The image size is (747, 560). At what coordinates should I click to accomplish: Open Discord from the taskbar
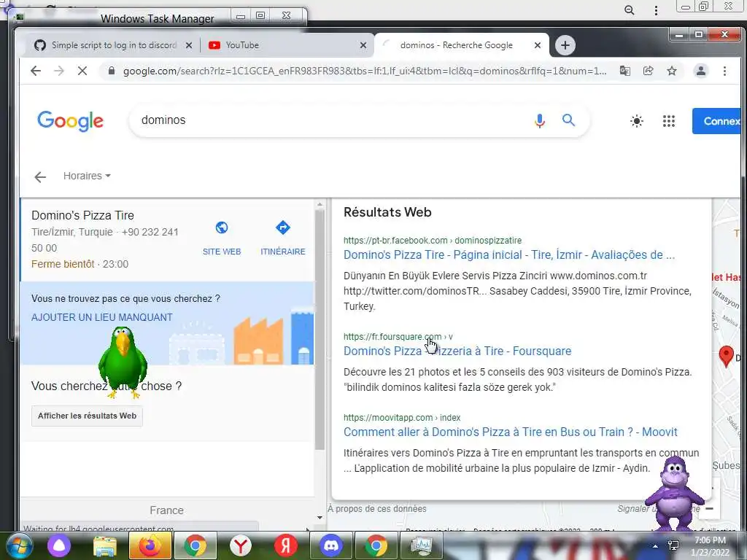click(x=330, y=545)
